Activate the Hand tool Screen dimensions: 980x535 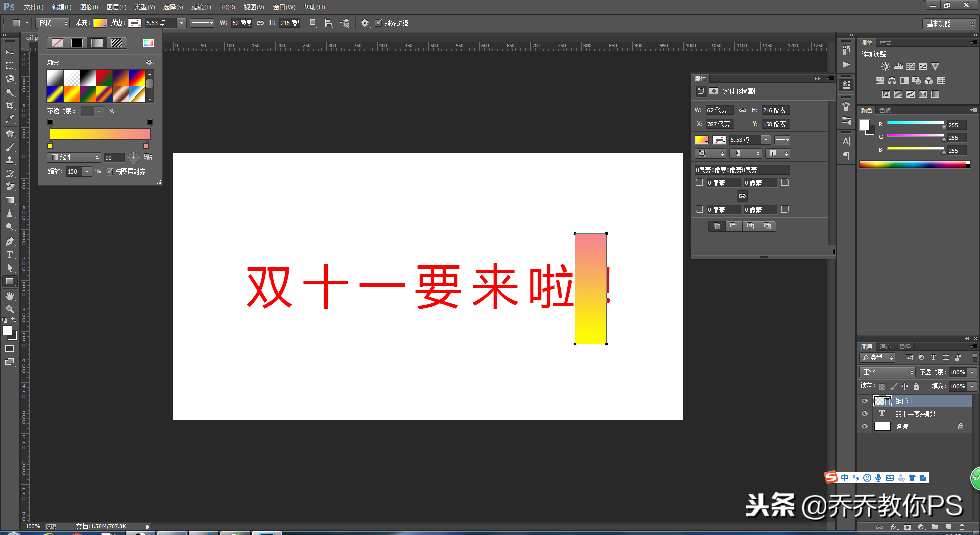[x=9, y=296]
